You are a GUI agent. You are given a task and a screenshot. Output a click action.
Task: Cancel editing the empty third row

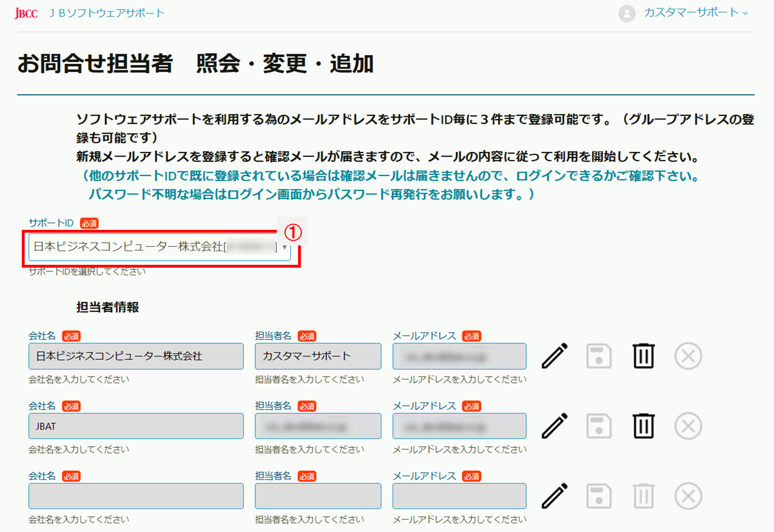point(688,496)
